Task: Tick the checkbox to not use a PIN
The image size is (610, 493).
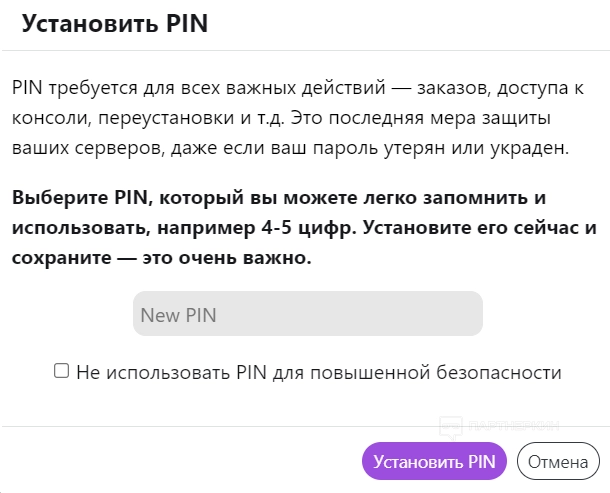Action: coord(62,371)
